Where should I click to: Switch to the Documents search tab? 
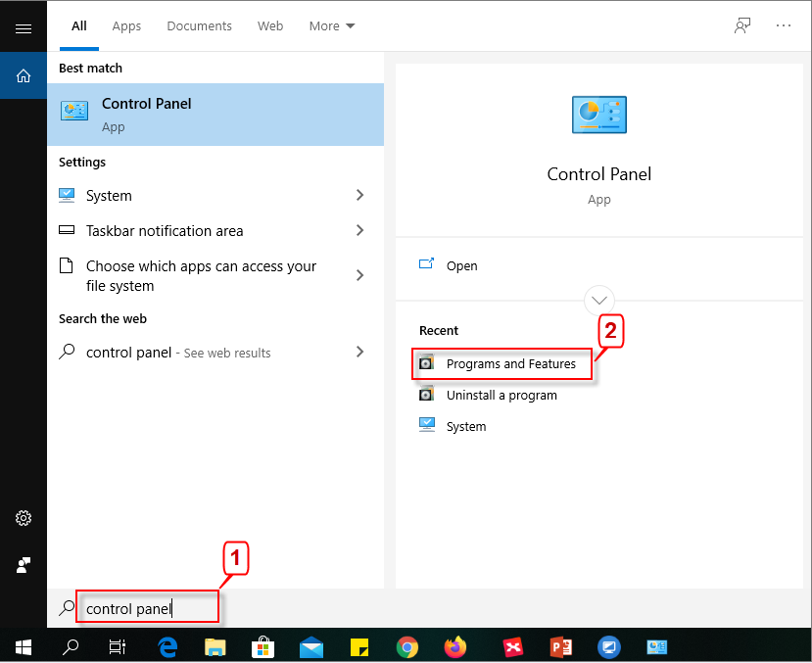200,25
